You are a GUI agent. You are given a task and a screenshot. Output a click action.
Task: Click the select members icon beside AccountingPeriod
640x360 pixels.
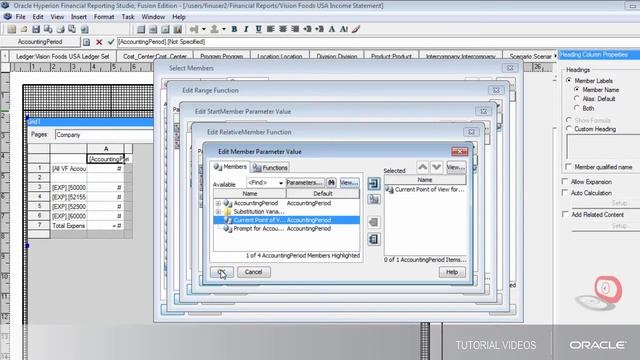[x=87, y=42]
